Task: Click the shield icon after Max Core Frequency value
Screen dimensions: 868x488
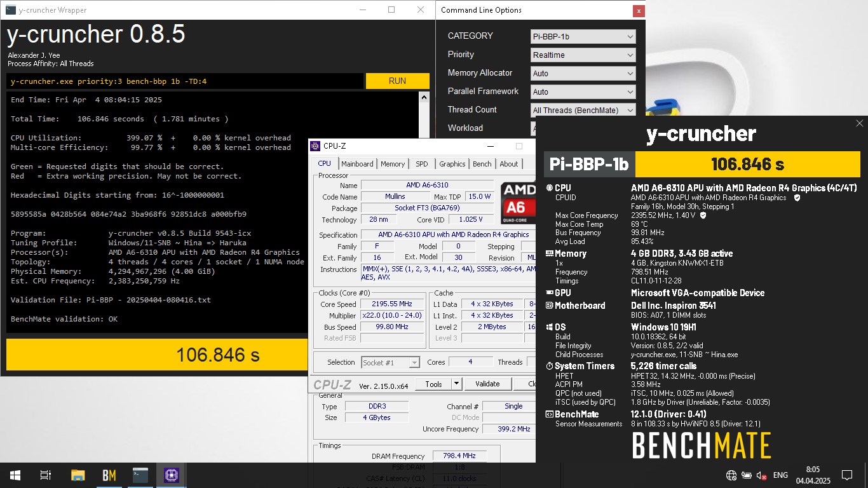Action: (x=703, y=215)
